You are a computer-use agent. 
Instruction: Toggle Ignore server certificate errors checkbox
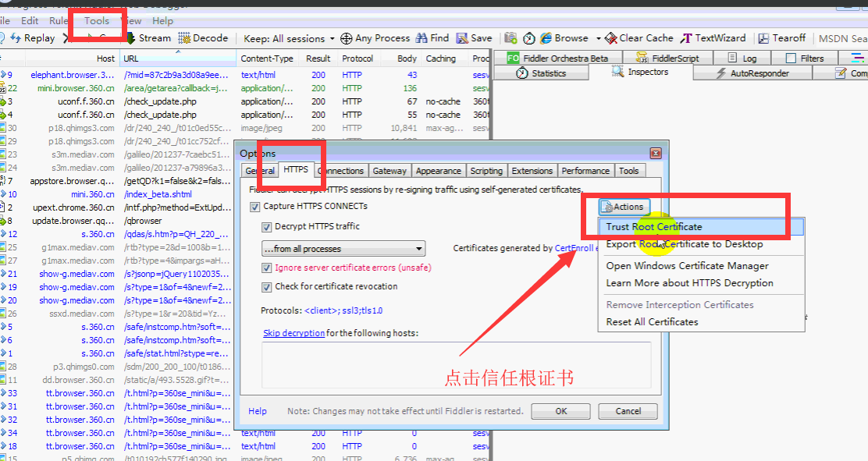[266, 268]
